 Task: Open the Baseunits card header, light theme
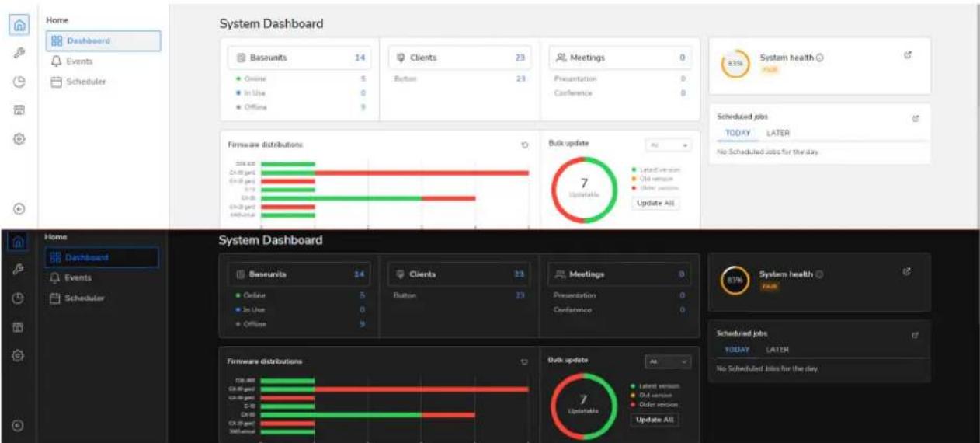[x=299, y=58]
